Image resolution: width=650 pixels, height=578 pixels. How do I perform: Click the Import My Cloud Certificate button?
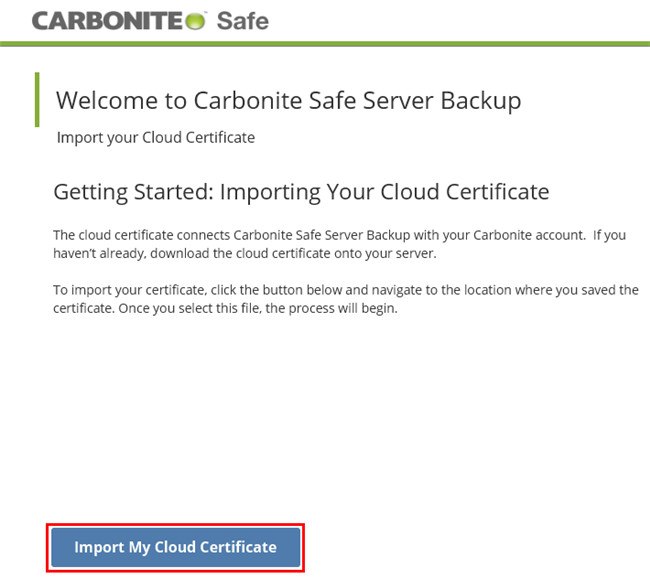click(176, 547)
